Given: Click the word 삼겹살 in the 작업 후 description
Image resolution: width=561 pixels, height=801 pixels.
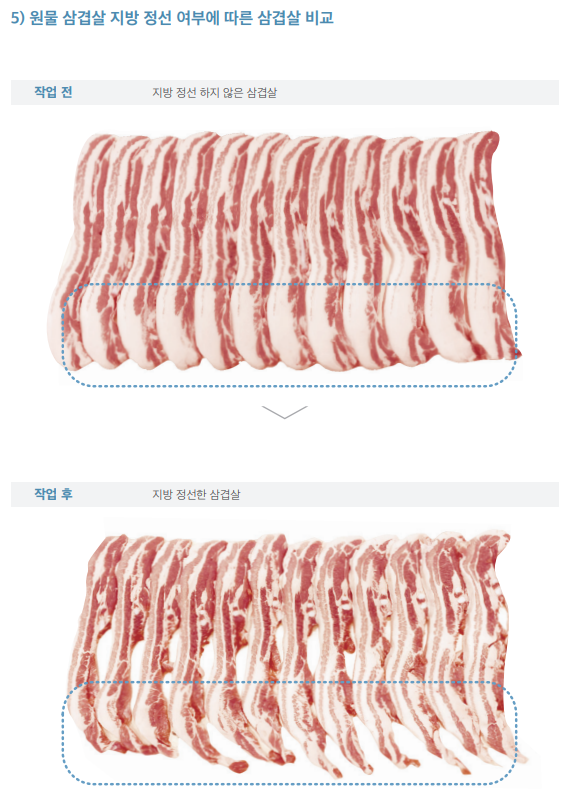Looking at the screenshot, I should tap(225, 494).
